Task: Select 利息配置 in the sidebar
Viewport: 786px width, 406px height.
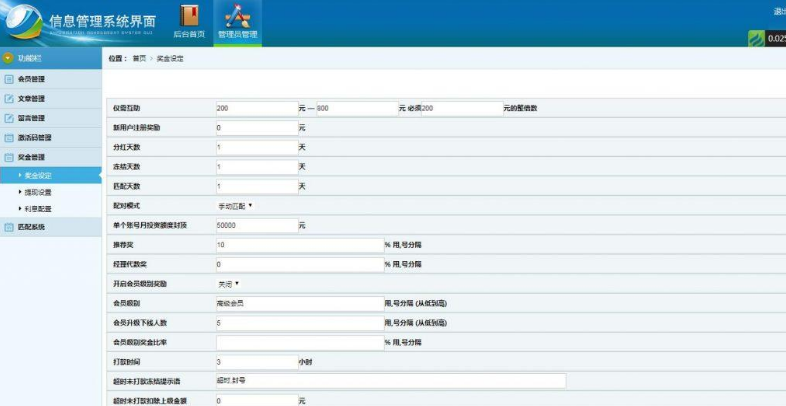Action: 38,209
